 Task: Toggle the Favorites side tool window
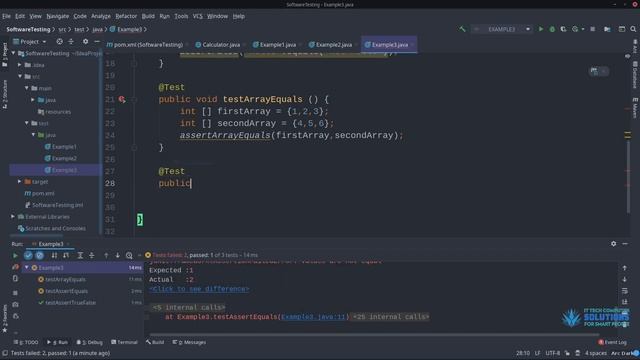click(4, 318)
